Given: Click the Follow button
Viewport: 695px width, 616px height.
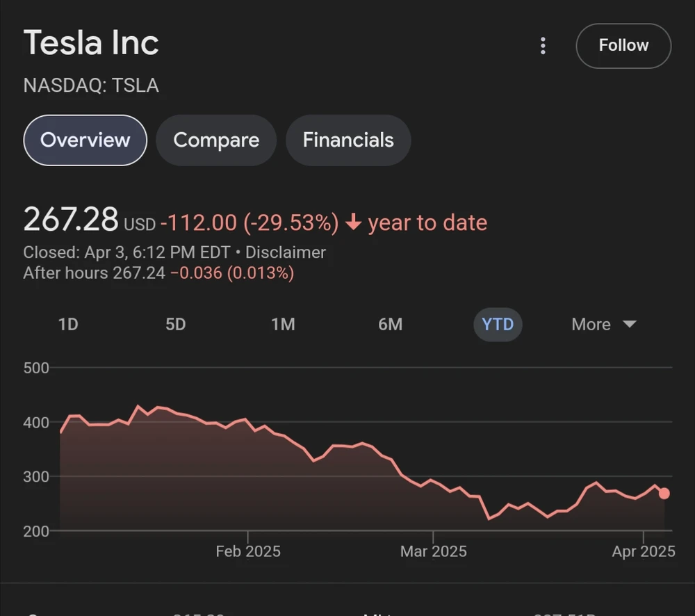Looking at the screenshot, I should [623, 46].
